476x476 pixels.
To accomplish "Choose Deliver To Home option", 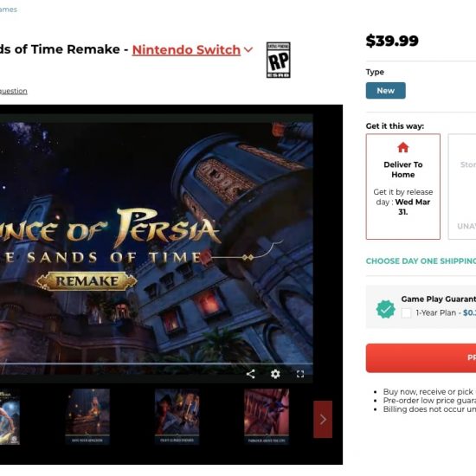I will [x=402, y=186].
